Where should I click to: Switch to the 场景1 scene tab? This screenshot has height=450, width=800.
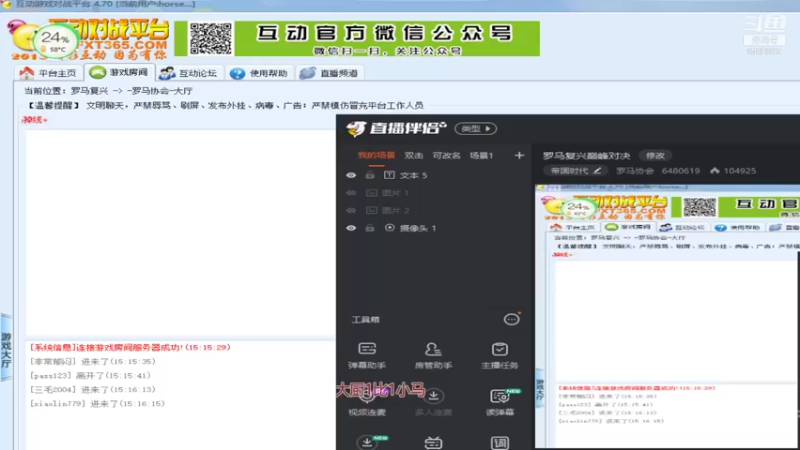coord(481,155)
